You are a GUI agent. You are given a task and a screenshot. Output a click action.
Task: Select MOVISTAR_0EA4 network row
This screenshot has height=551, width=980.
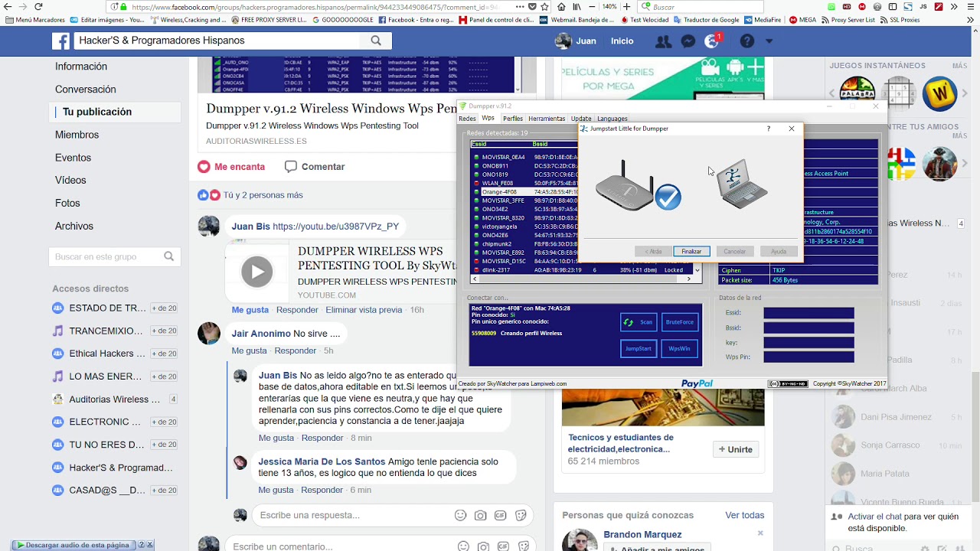coord(524,157)
